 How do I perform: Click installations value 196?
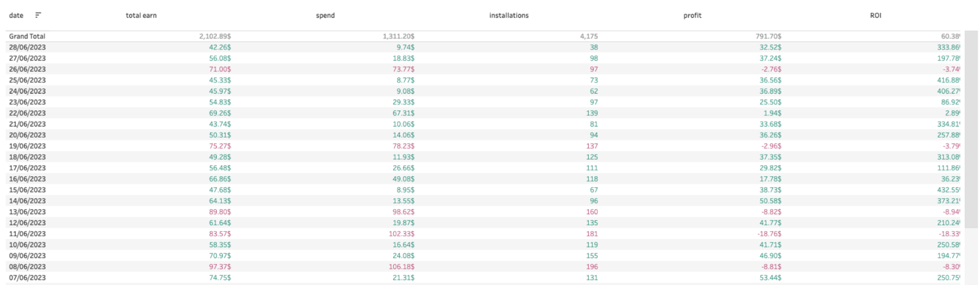tap(592, 267)
